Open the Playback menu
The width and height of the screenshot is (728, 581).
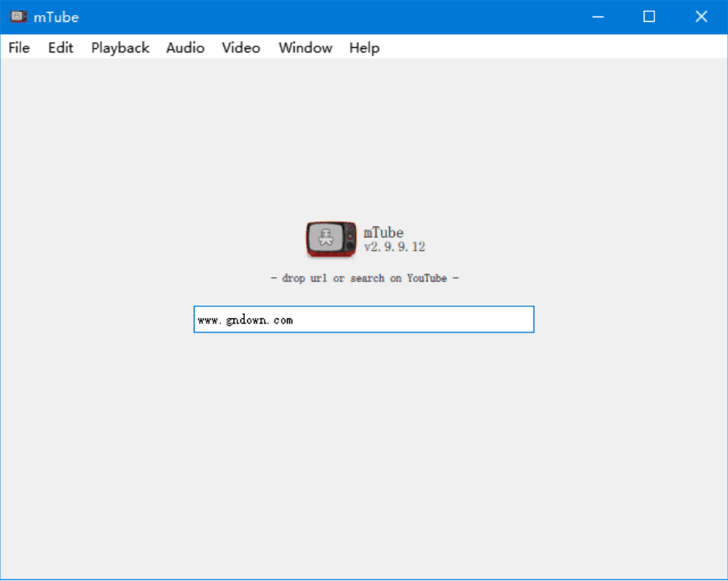119,47
